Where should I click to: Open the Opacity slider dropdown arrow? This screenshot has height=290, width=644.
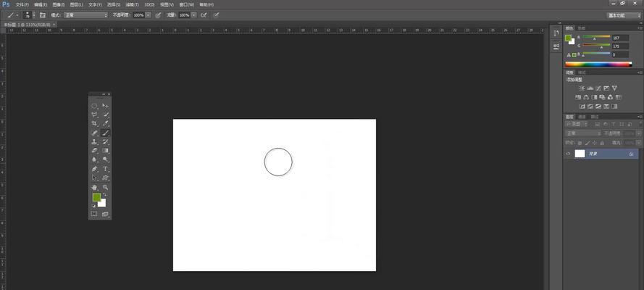(148, 14)
